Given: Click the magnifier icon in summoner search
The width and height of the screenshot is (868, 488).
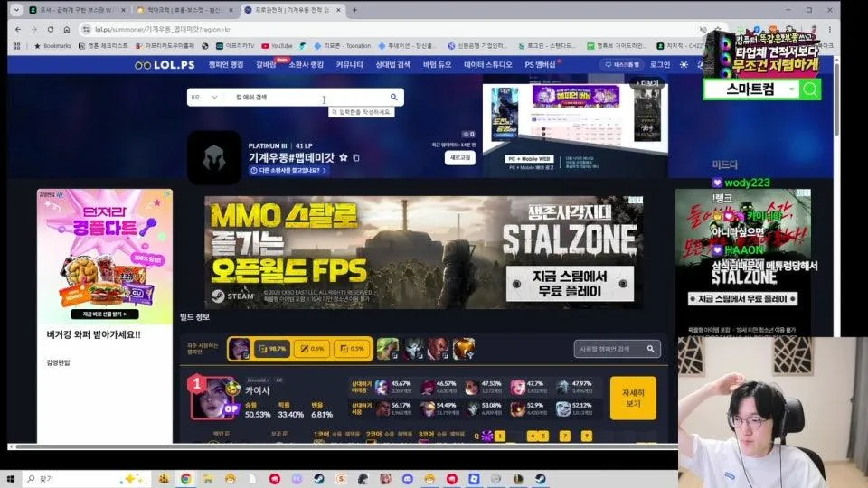Looking at the screenshot, I should [x=394, y=97].
